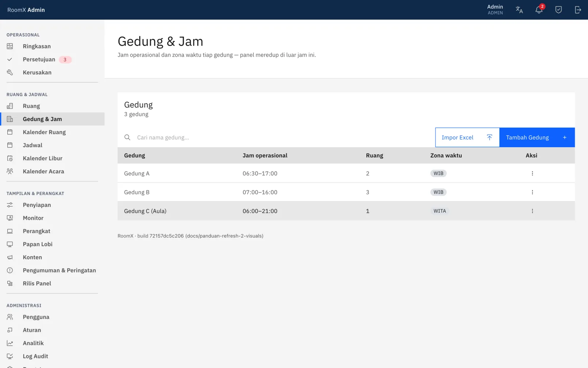Open the action menu for Gedung A
The height and width of the screenshot is (368, 588).
point(532,173)
